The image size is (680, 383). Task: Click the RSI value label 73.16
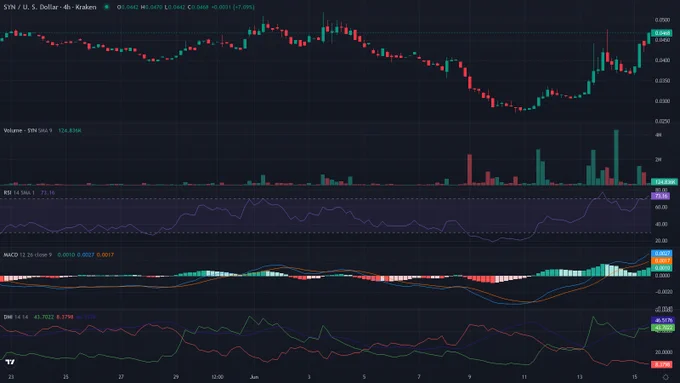(x=661, y=196)
